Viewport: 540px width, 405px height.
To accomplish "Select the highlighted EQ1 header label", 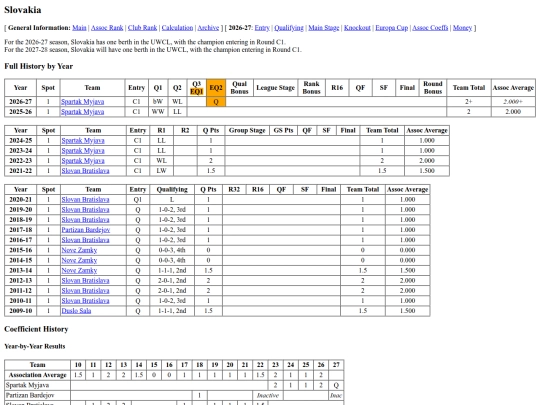I will [x=196, y=92].
